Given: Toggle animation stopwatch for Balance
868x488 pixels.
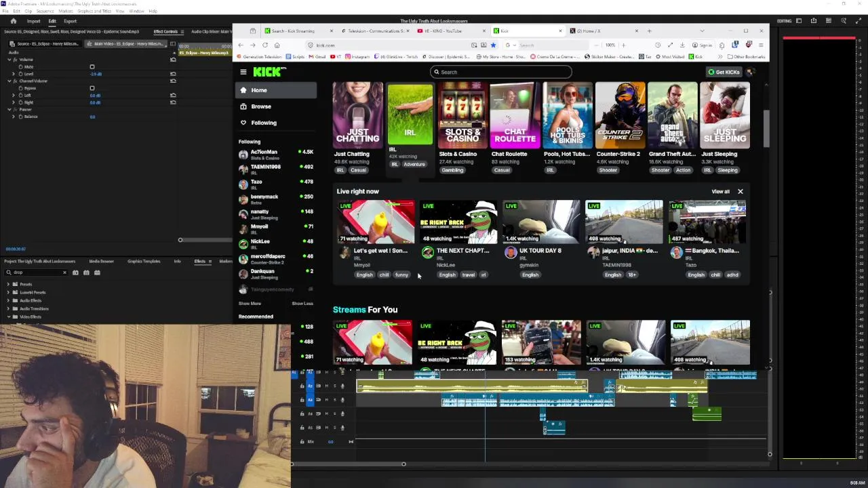Looking at the screenshot, I should [x=21, y=117].
